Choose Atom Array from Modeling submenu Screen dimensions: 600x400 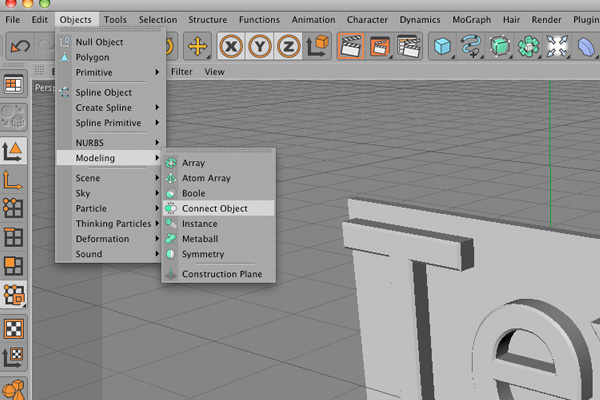(218, 178)
